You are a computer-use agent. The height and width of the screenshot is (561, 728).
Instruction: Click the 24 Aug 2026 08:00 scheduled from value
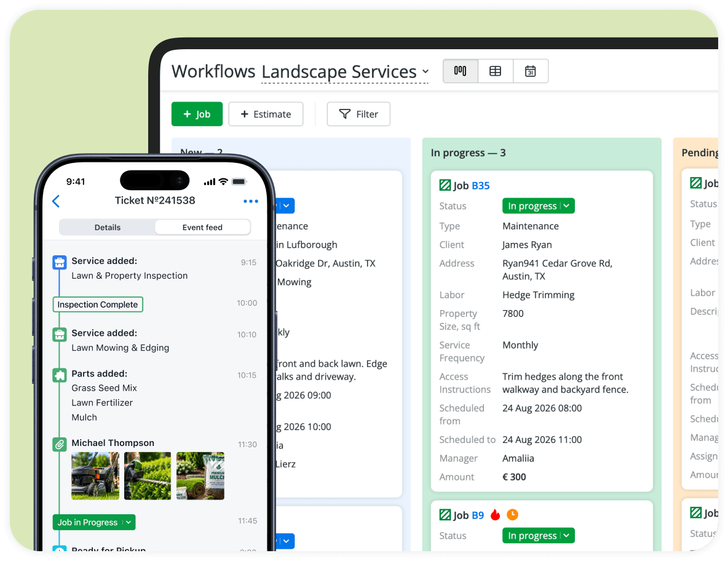point(542,408)
